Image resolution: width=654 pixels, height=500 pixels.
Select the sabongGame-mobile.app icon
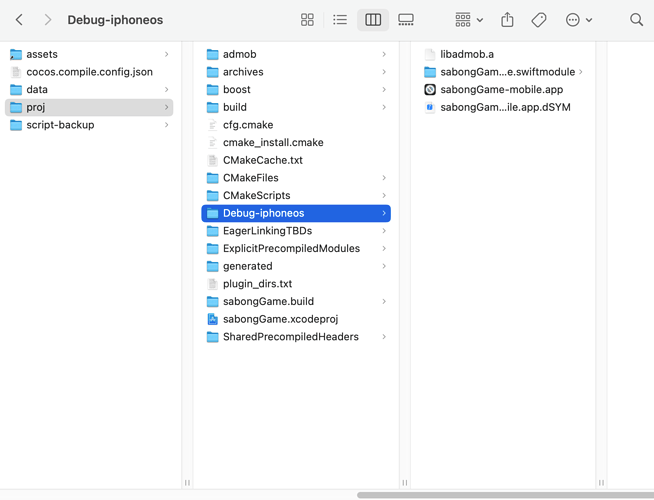point(430,90)
